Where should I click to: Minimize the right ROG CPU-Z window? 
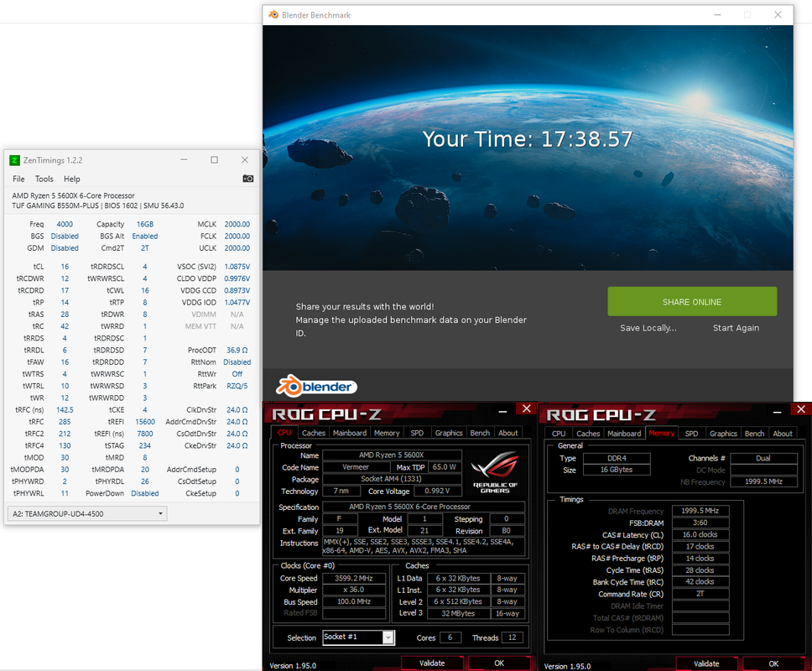(x=777, y=412)
